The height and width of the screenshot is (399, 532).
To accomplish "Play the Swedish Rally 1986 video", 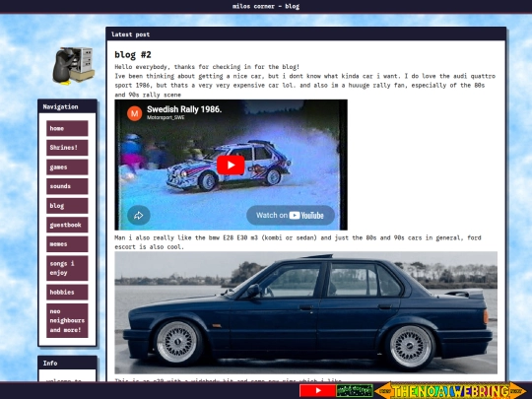I will (x=231, y=165).
